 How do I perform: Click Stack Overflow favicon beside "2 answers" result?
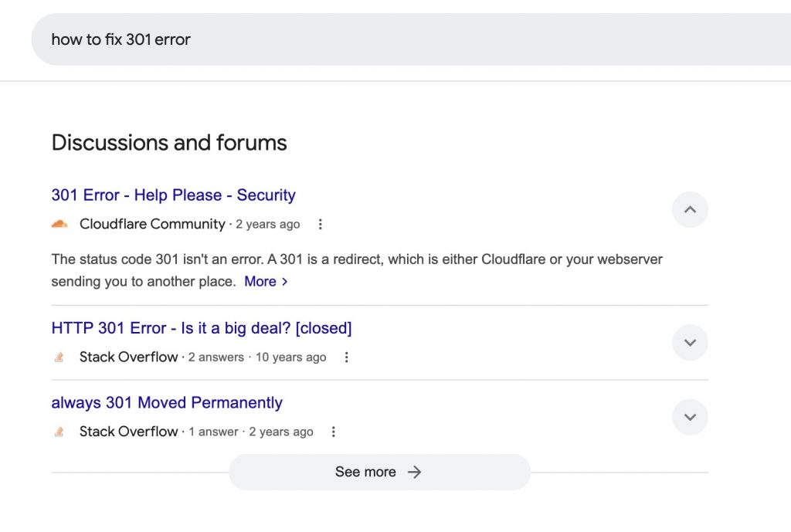(59, 357)
